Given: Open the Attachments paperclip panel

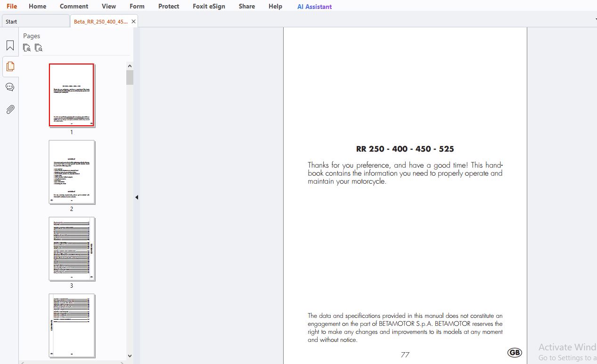Looking at the screenshot, I should pos(10,109).
